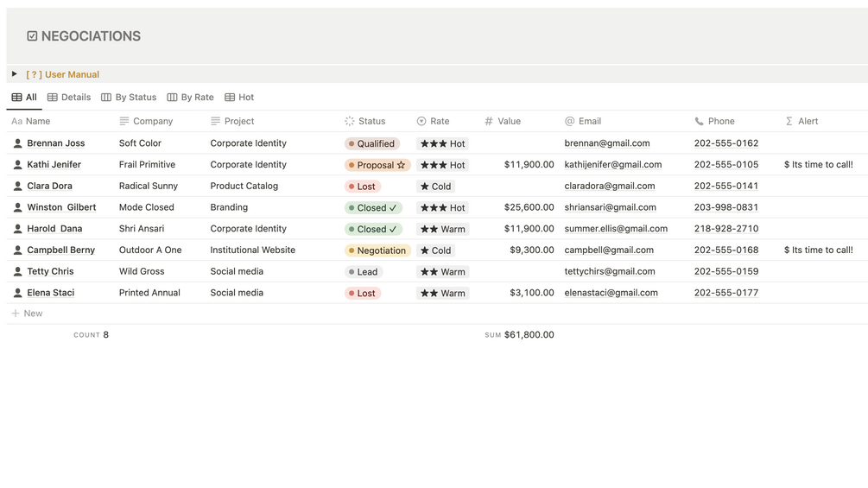Click the Product Catalog project cell

[x=244, y=186]
